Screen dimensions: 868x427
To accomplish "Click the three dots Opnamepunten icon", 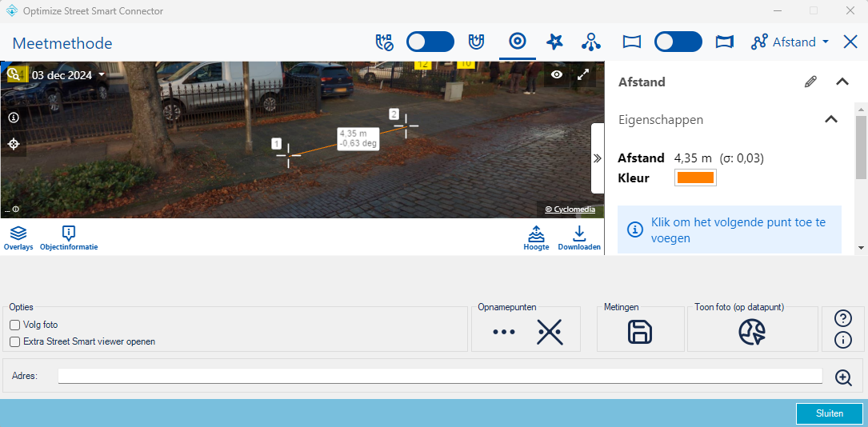I will click(504, 332).
